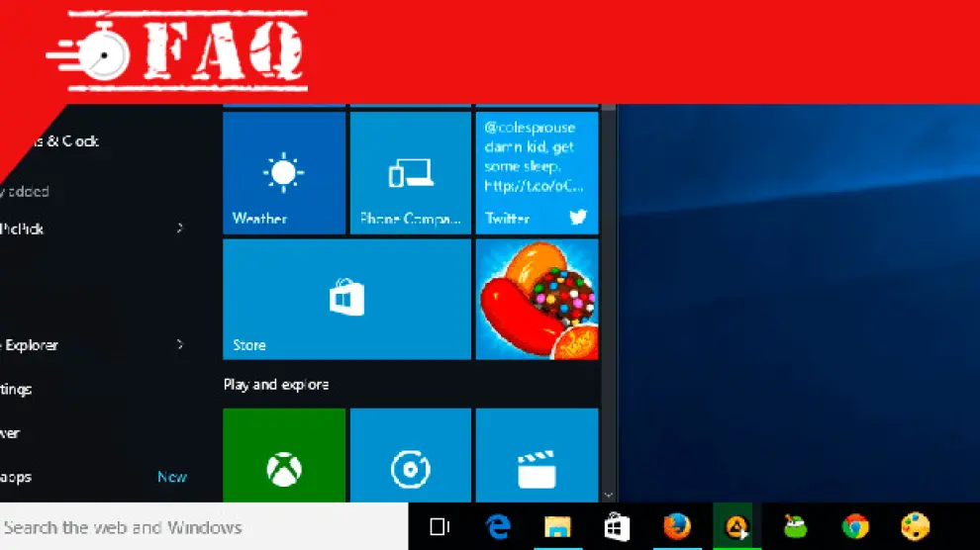Open the Weather tile
Screen dimensions: 980x550
click(283, 173)
